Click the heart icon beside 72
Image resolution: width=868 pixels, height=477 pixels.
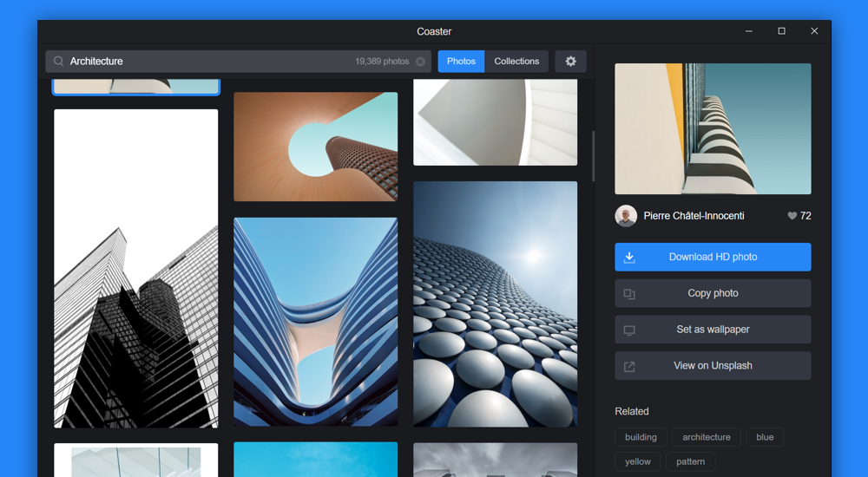[792, 216]
